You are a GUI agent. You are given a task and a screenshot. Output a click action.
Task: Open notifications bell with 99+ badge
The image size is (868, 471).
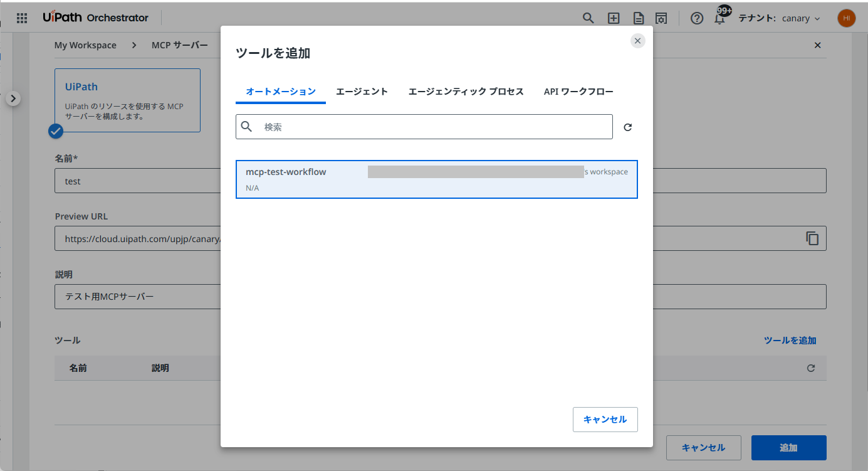coord(721,16)
